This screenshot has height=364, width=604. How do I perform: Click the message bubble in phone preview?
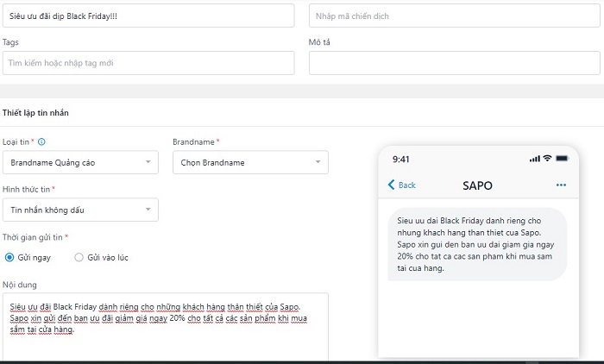tap(473, 244)
